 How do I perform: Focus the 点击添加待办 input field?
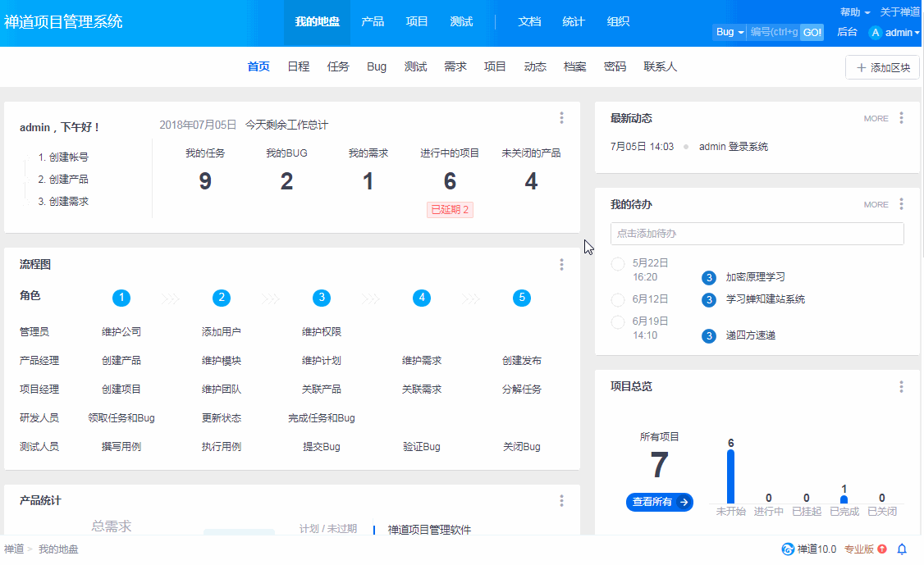coord(757,234)
